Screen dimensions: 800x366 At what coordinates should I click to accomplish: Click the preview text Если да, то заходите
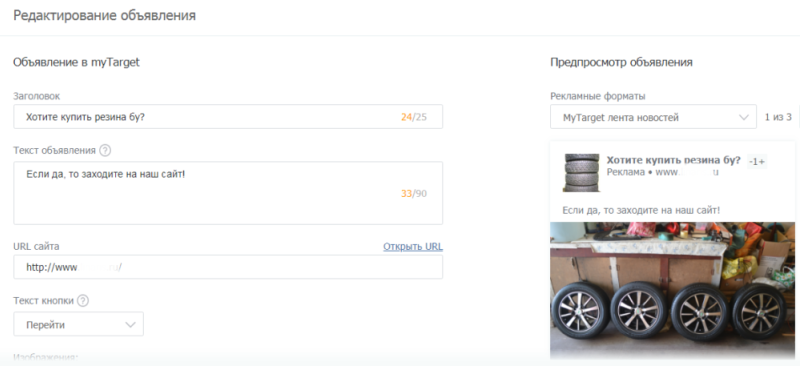[641, 210]
